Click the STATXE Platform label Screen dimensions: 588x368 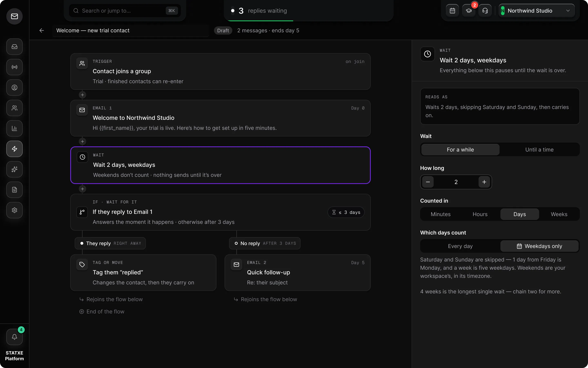click(14, 356)
